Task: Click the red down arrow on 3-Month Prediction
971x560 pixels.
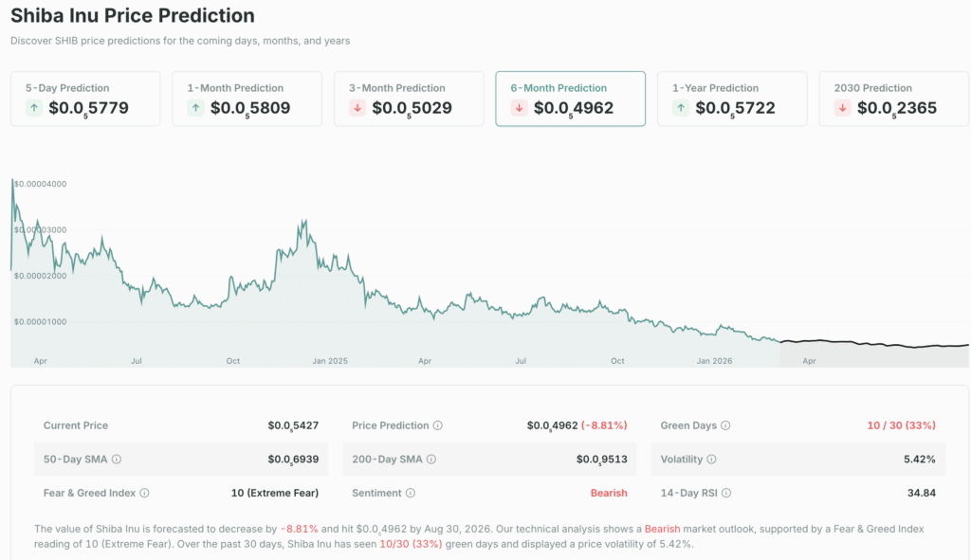Action: coord(357,108)
